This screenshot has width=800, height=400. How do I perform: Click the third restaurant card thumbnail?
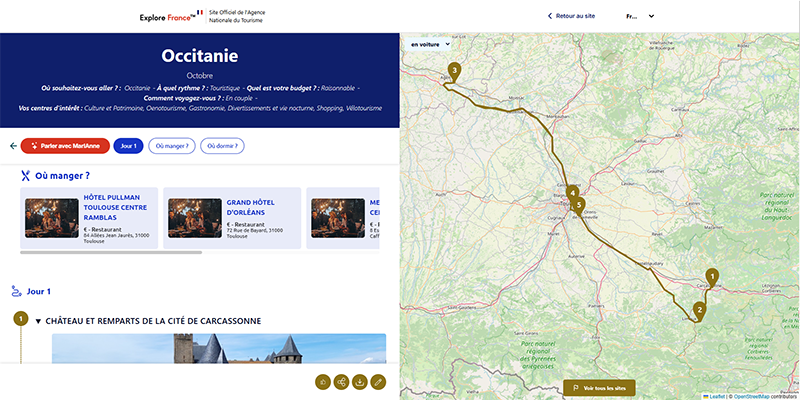(338, 218)
